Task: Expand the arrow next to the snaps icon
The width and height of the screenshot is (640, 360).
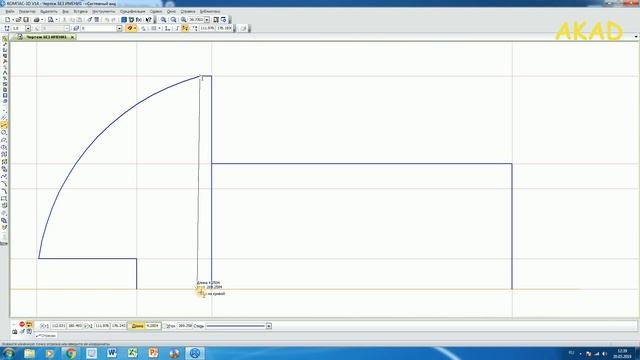Action: 135,29
